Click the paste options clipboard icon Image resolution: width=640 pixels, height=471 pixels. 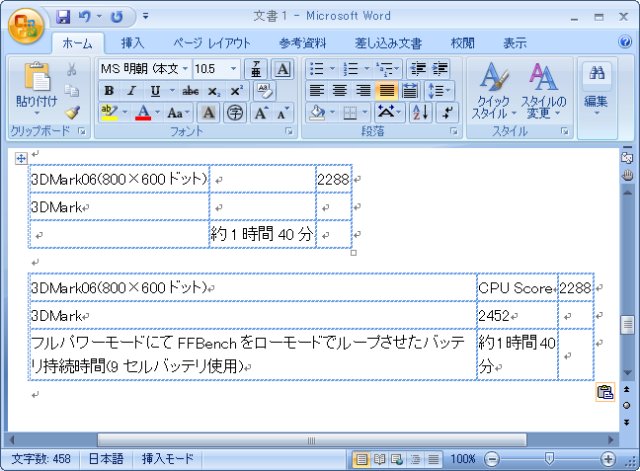point(605,392)
